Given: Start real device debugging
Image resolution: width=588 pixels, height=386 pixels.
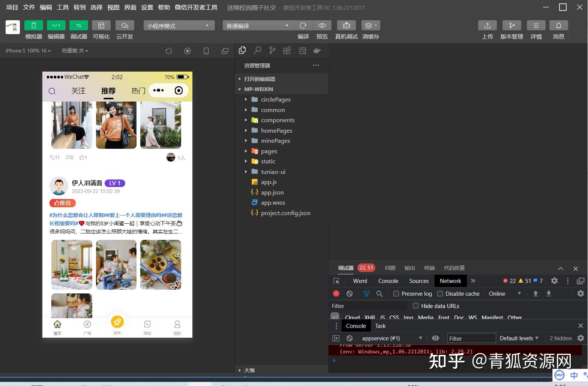Looking at the screenshot, I should pos(346,25).
